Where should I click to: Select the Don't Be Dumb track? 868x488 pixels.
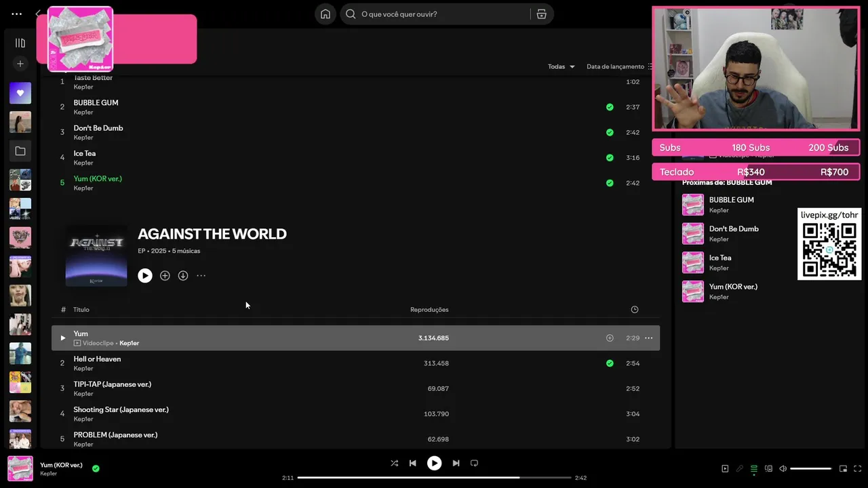[x=98, y=128]
